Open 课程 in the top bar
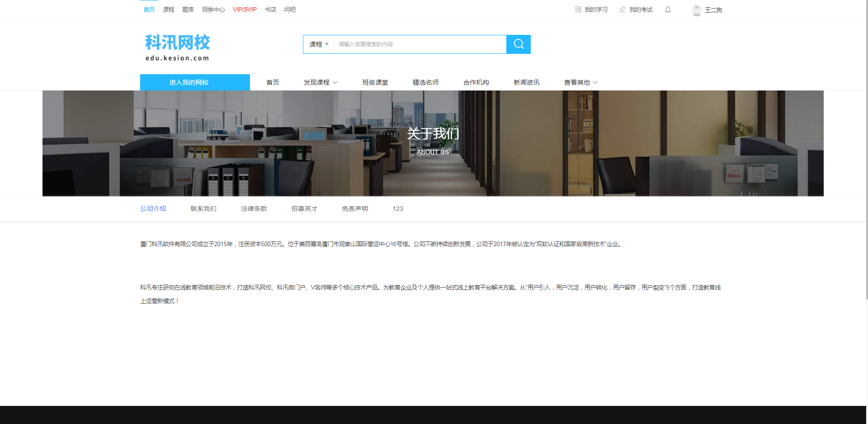Screen dimensions: 868x424 [169, 10]
